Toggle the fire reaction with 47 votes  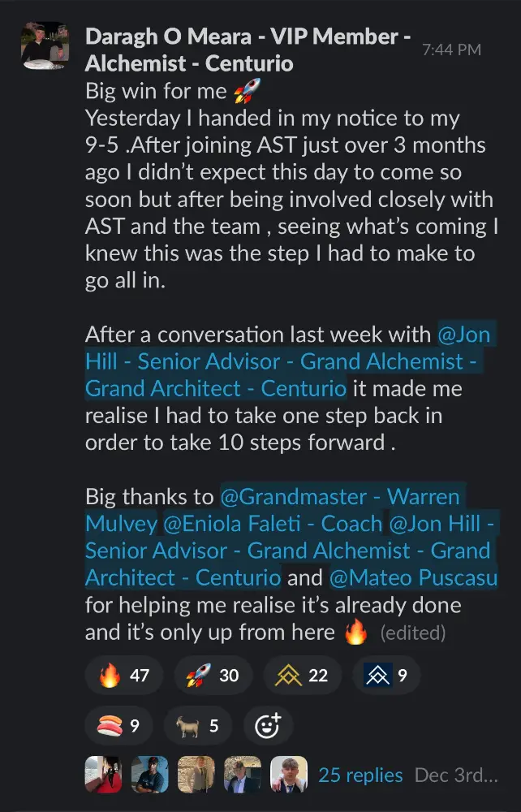124,675
